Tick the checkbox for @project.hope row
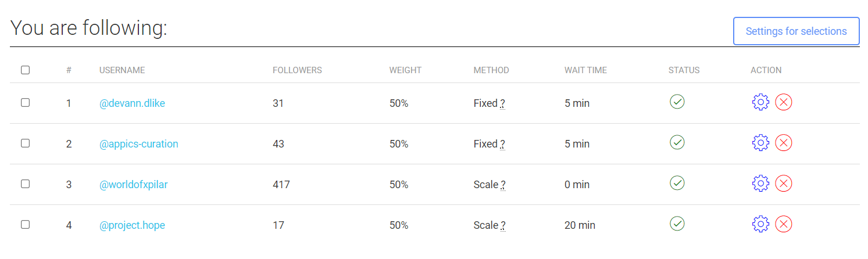 (26, 225)
